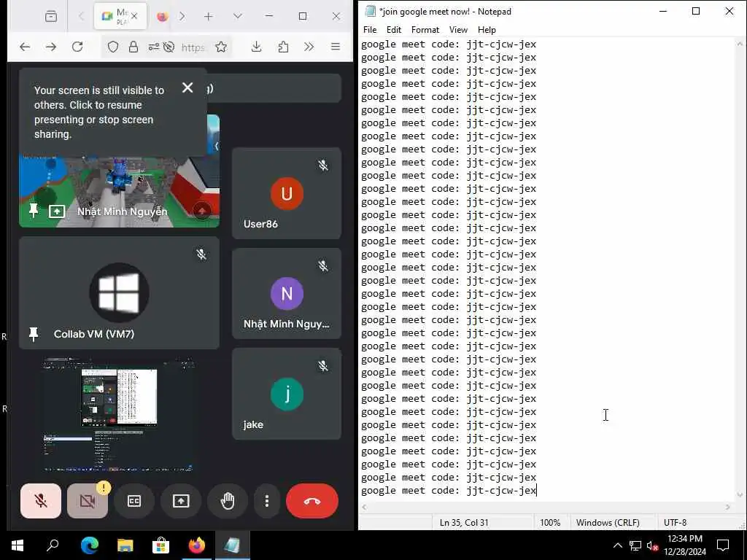The width and height of the screenshot is (747, 560).
Task: Unpin Nhật Minh Nguyễn presentation tile
Action: [34, 211]
